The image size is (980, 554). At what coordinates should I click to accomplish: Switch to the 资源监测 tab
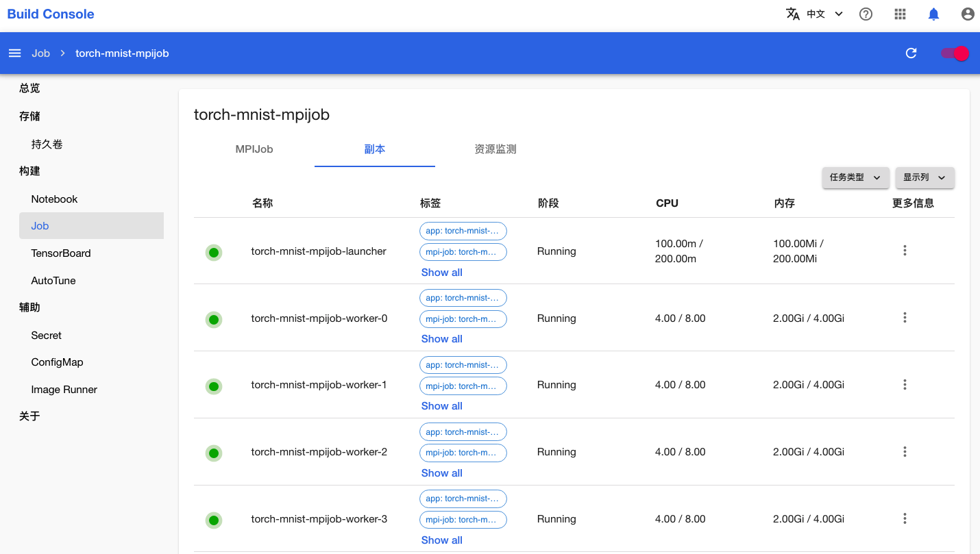coord(495,149)
